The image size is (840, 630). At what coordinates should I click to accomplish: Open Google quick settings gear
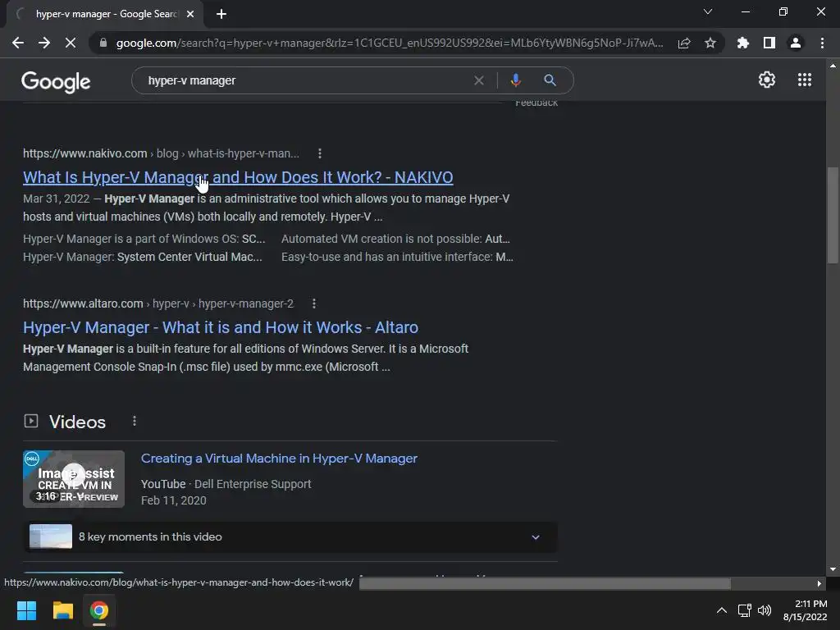tap(767, 80)
